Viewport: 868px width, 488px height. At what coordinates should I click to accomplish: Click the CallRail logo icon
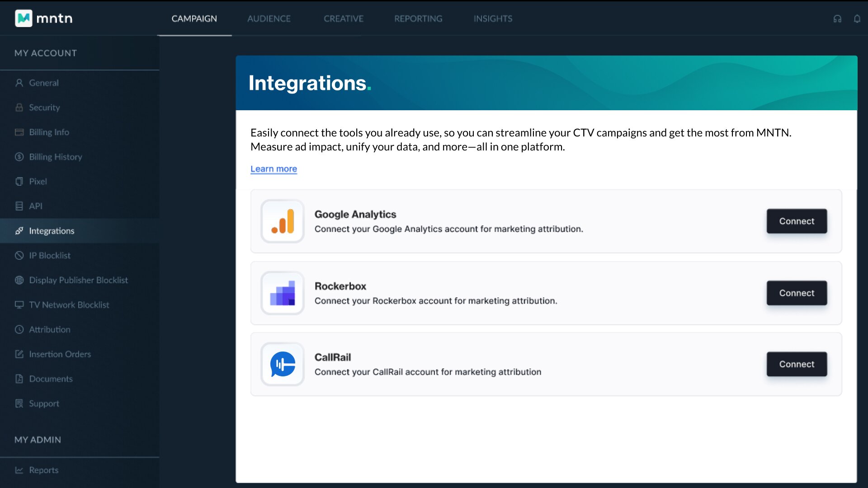(283, 364)
